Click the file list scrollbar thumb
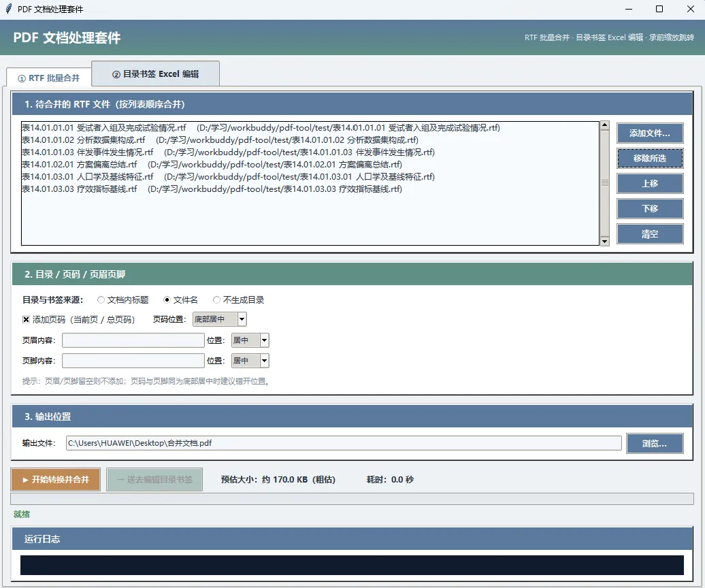The image size is (705, 588). 605,183
